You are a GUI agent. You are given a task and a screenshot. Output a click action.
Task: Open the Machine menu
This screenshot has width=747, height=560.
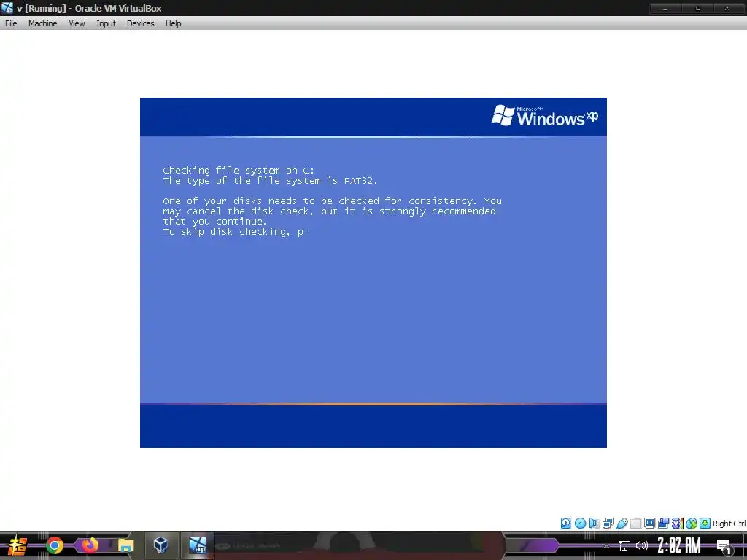(x=42, y=23)
